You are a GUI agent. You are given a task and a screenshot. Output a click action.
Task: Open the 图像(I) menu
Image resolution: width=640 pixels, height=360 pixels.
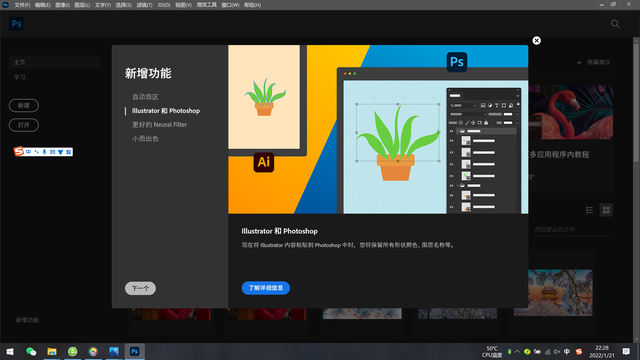[62, 5]
